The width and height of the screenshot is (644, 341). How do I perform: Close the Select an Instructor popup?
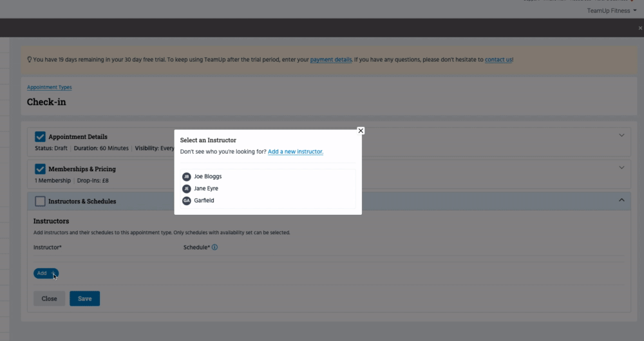click(361, 131)
